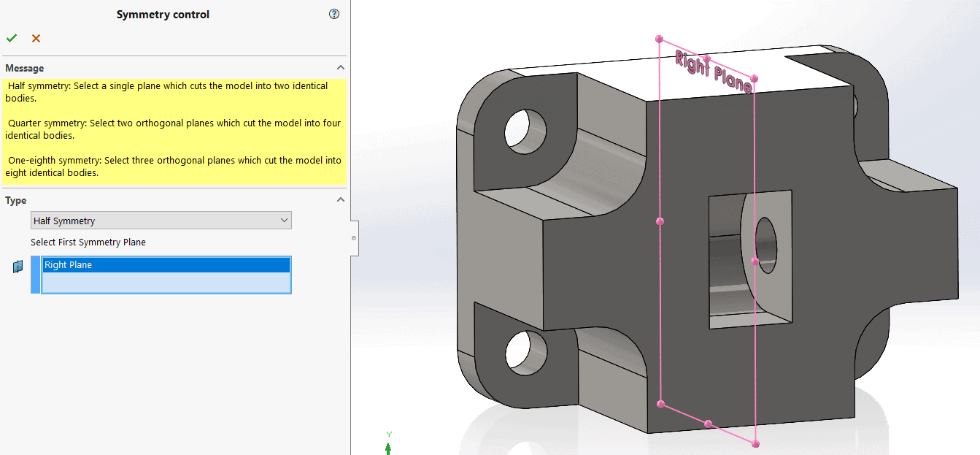Click the Select First Symmetry Plane label

click(88, 242)
